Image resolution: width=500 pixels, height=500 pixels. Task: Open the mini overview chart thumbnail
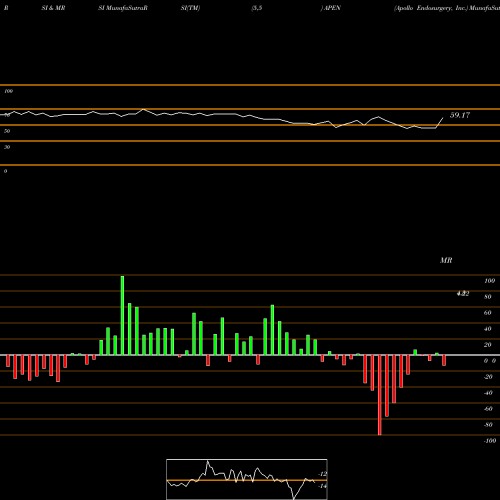click(x=247, y=479)
